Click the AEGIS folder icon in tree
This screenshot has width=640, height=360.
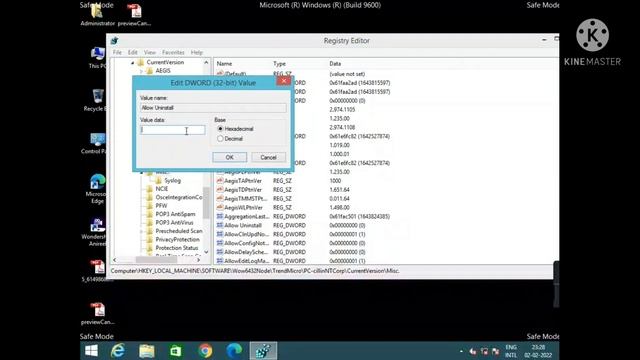150,71
